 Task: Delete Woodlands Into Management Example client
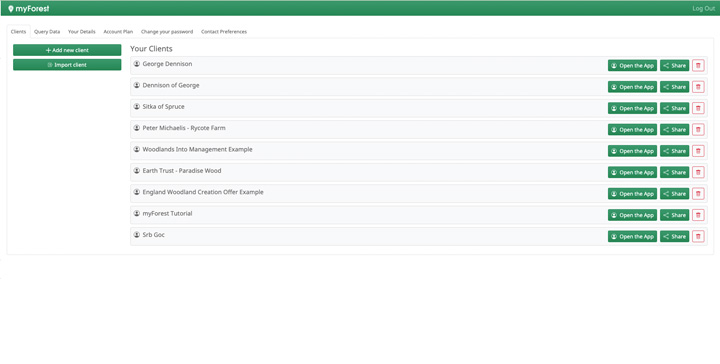point(698,151)
